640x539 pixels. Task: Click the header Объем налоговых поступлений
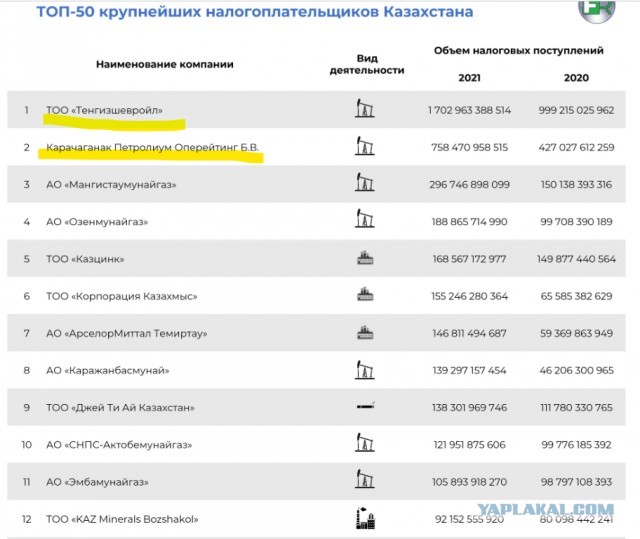click(518, 51)
